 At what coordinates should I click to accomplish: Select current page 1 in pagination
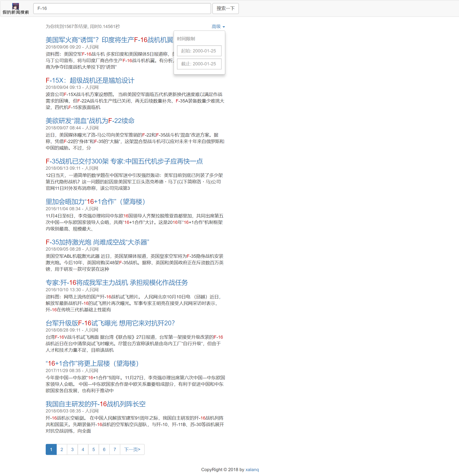(x=51, y=449)
